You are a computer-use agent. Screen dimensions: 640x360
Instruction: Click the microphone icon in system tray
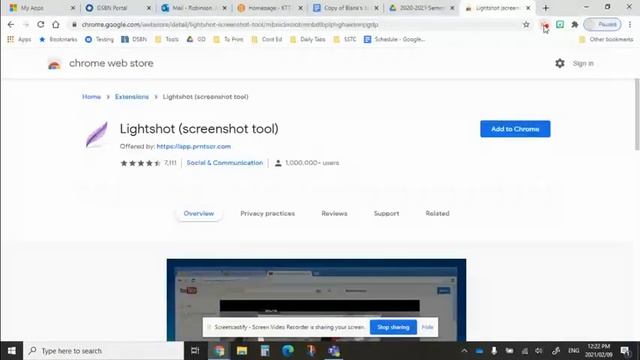click(494, 351)
